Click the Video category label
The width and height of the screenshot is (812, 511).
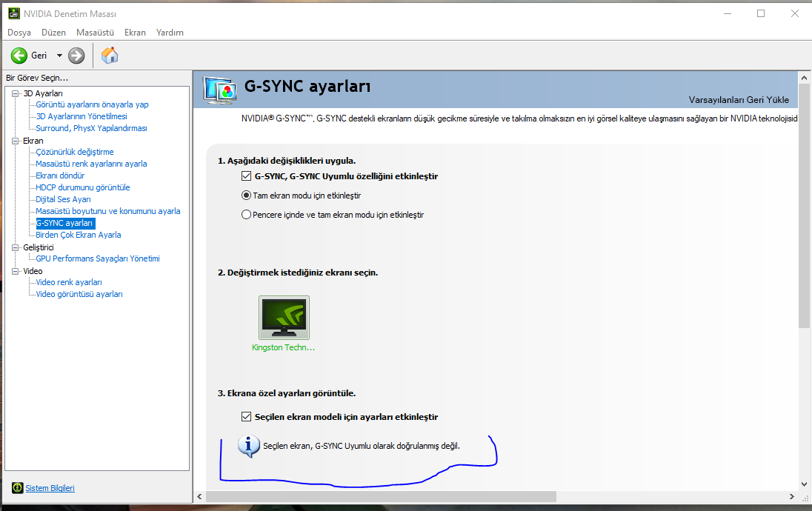tap(33, 271)
